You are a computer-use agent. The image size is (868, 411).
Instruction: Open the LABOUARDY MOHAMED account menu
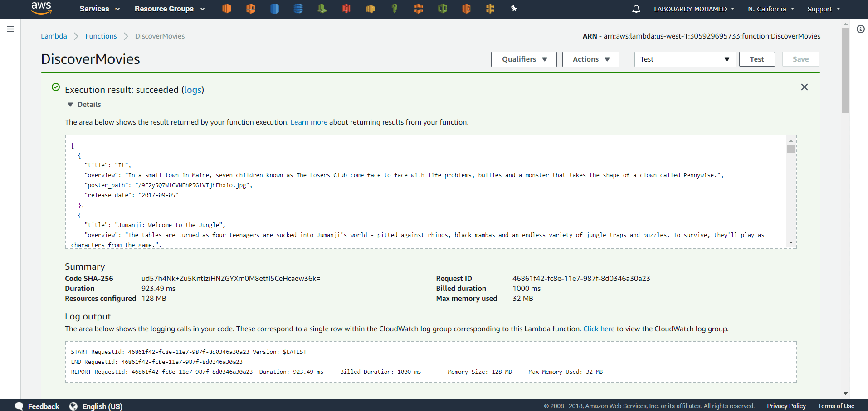[x=694, y=9]
